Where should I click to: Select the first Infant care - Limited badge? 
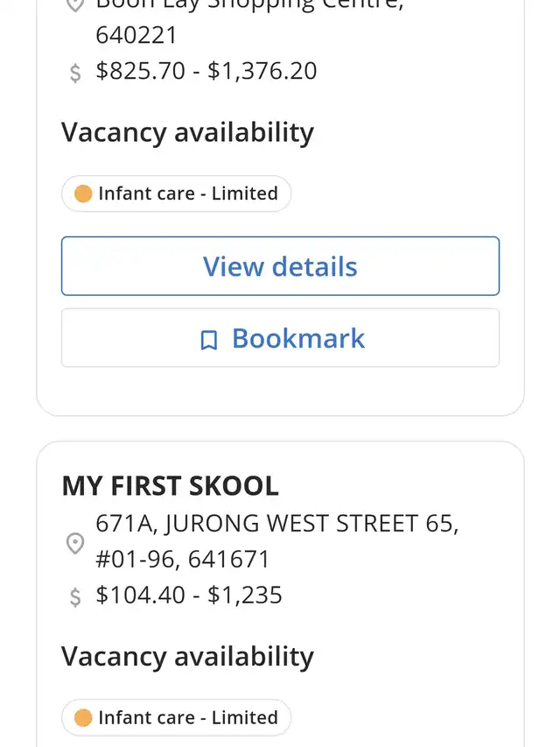point(176,194)
